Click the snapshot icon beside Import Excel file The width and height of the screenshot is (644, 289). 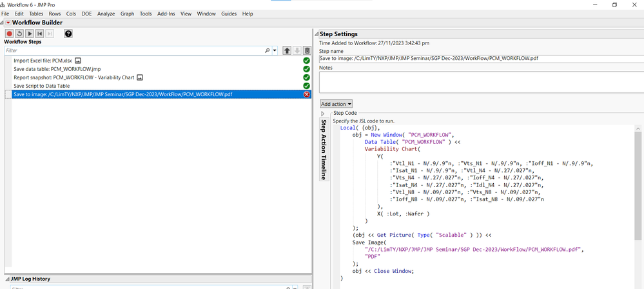pyautogui.click(x=78, y=61)
